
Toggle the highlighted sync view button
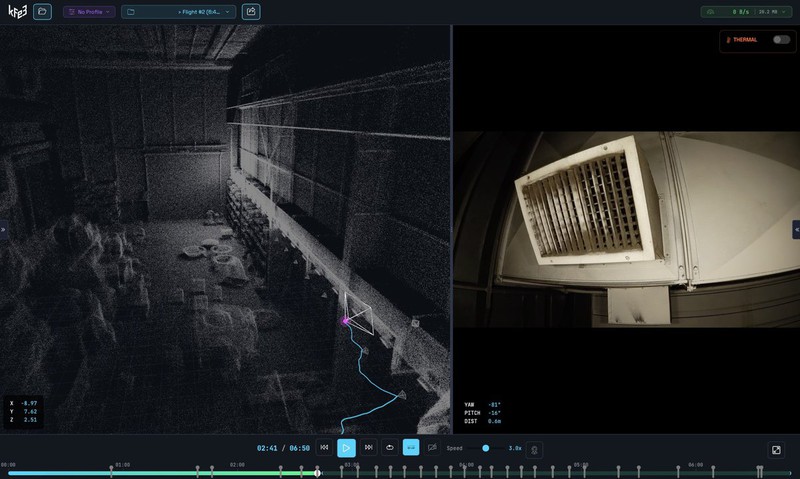411,448
